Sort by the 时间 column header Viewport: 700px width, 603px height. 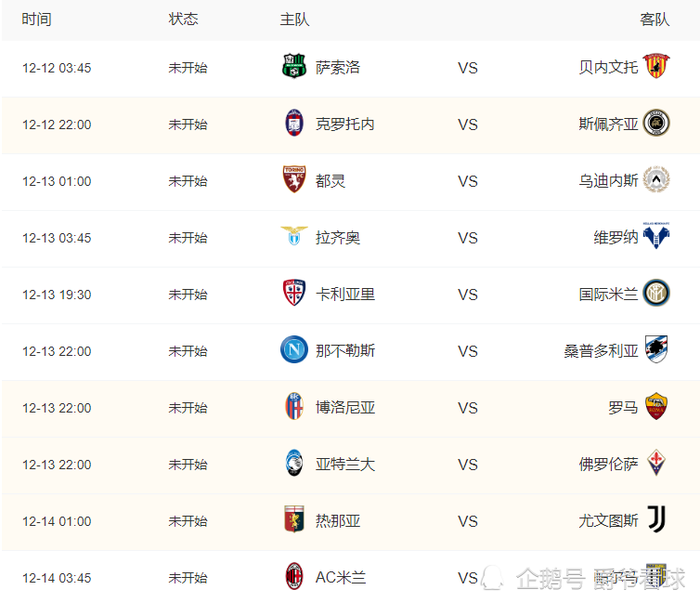tap(36, 20)
